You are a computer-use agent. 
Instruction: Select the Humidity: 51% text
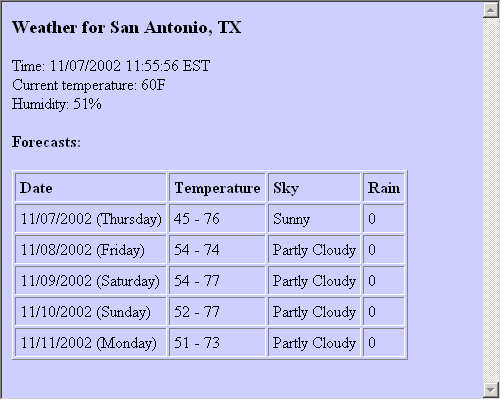[57, 104]
